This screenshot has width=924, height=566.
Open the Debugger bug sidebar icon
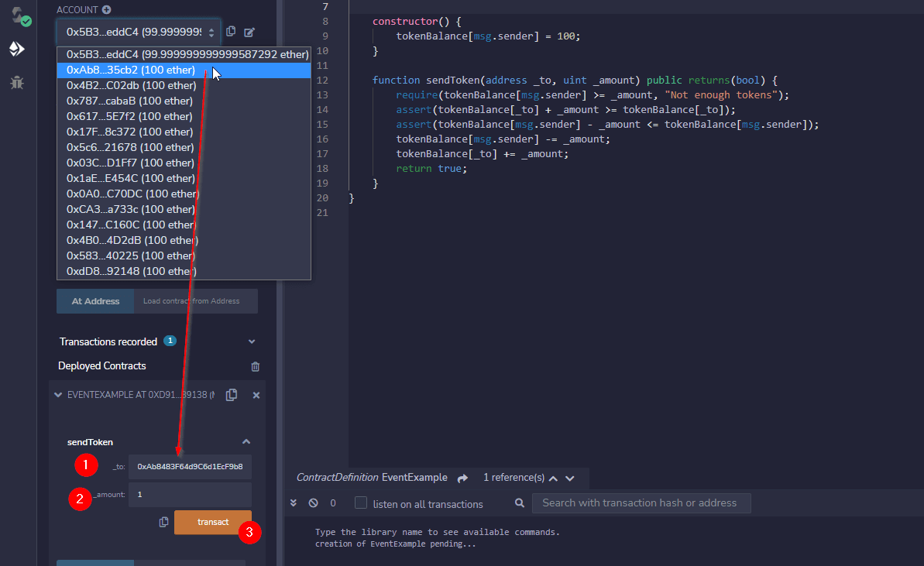pos(17,82)
